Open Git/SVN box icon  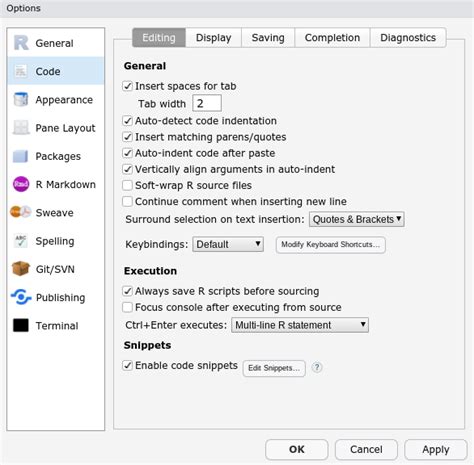click(21, 269)
